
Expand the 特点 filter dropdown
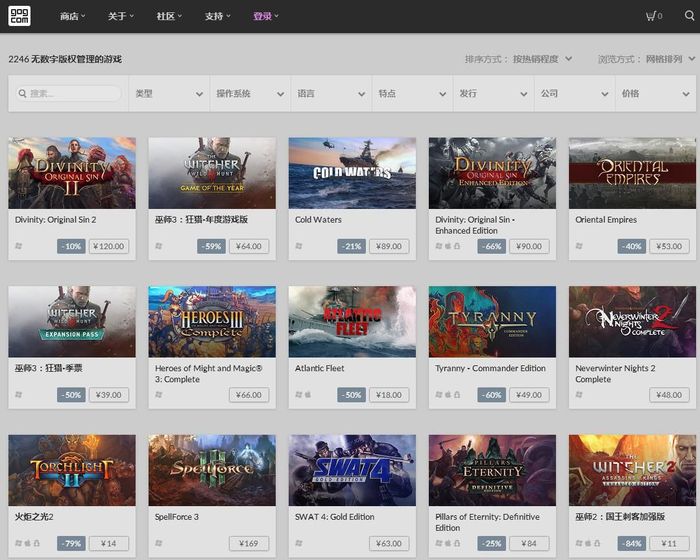tap(412, 94)
